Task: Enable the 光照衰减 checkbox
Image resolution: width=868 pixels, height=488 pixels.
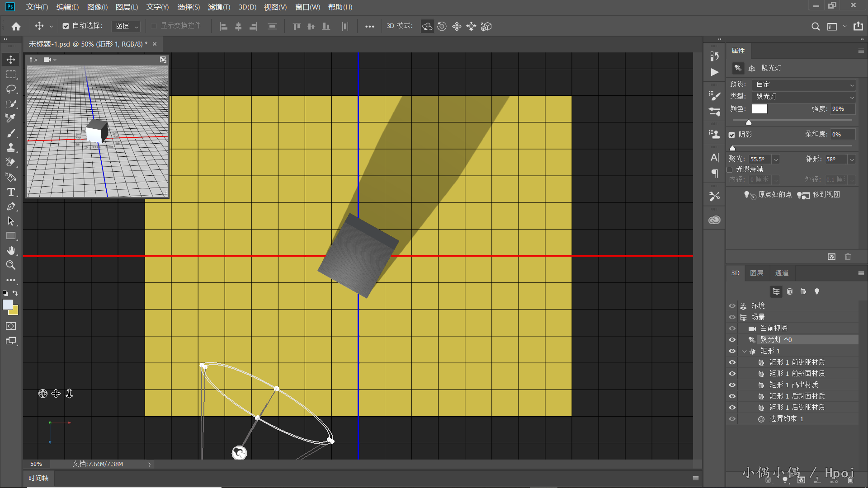Action: pyautogui.click(x=730, y=169)
